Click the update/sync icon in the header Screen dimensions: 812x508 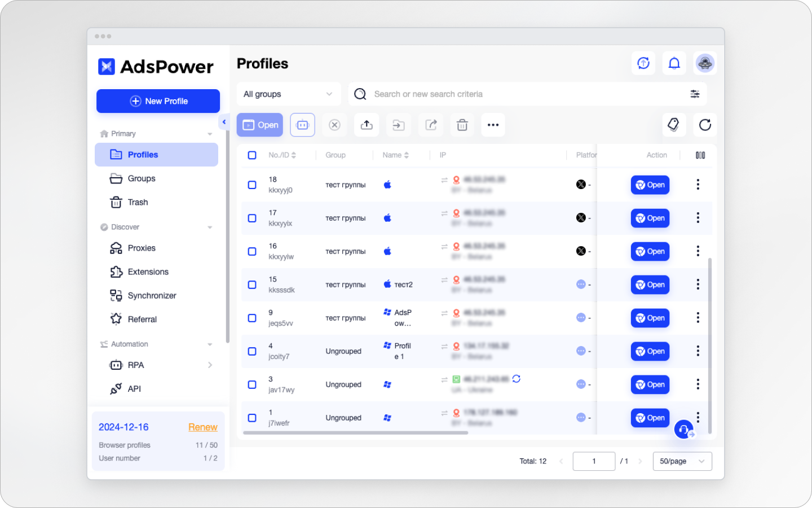pyautogui.click(x=643, y=63)
